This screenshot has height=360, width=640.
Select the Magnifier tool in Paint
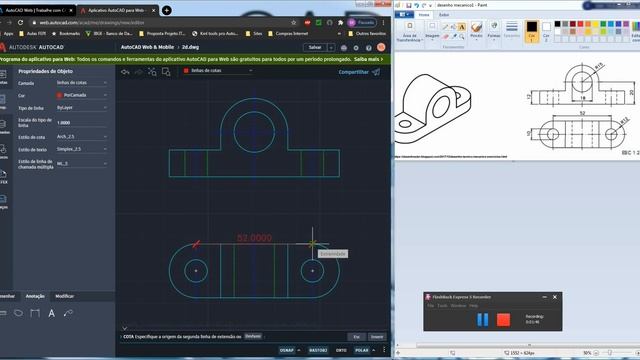pos(462,36)
